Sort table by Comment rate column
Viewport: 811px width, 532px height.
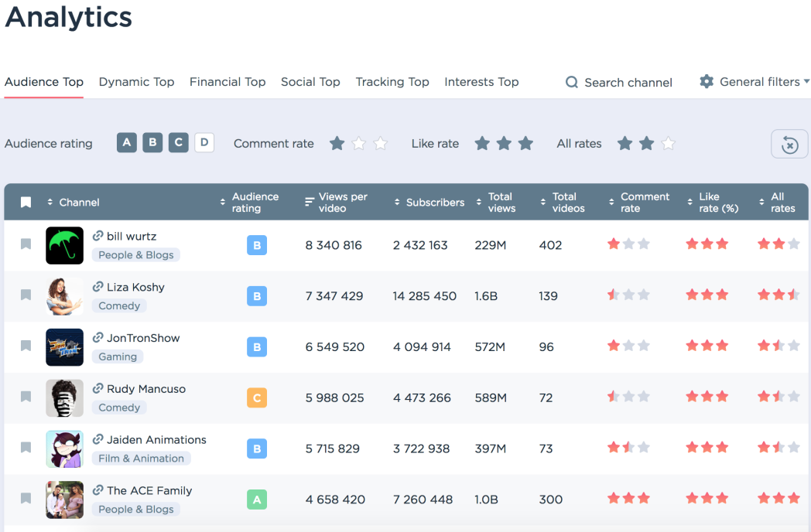tap(638, 202)
